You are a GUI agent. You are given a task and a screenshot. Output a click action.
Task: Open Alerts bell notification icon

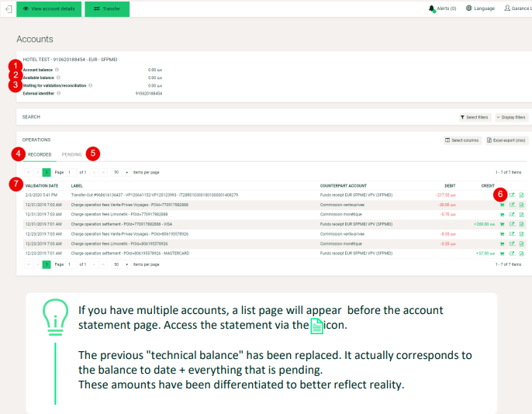[x=431, y=9]
